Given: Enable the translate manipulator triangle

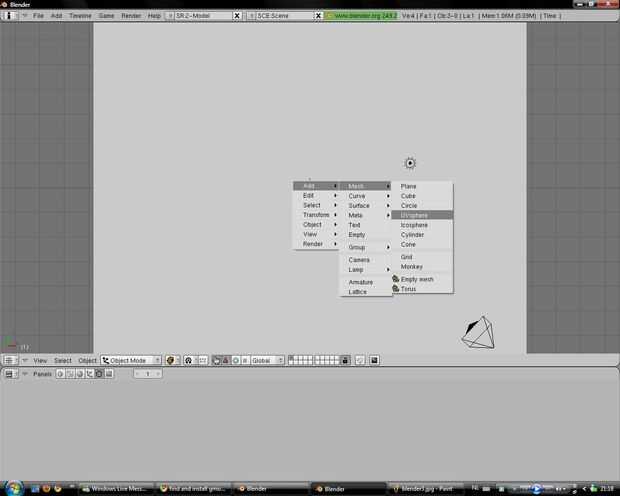Looking at the screenshot, I should pos(226,360).
